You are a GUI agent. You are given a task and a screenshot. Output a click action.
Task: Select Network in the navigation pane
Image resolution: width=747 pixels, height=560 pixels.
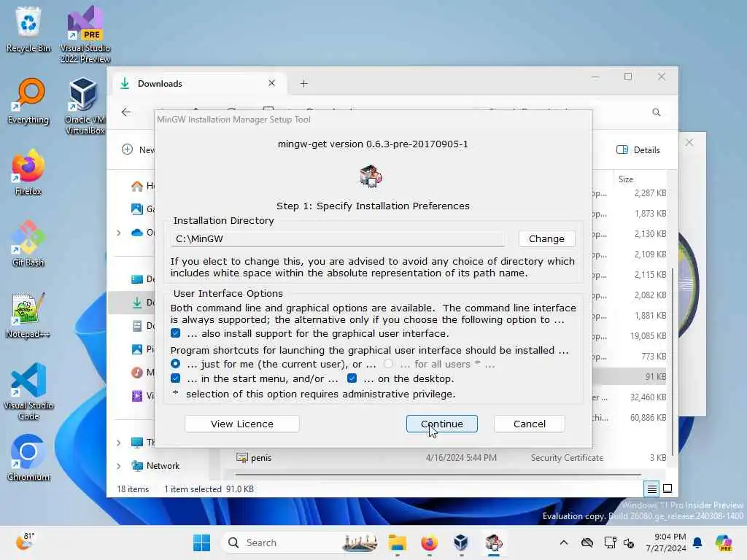[163, 466]
